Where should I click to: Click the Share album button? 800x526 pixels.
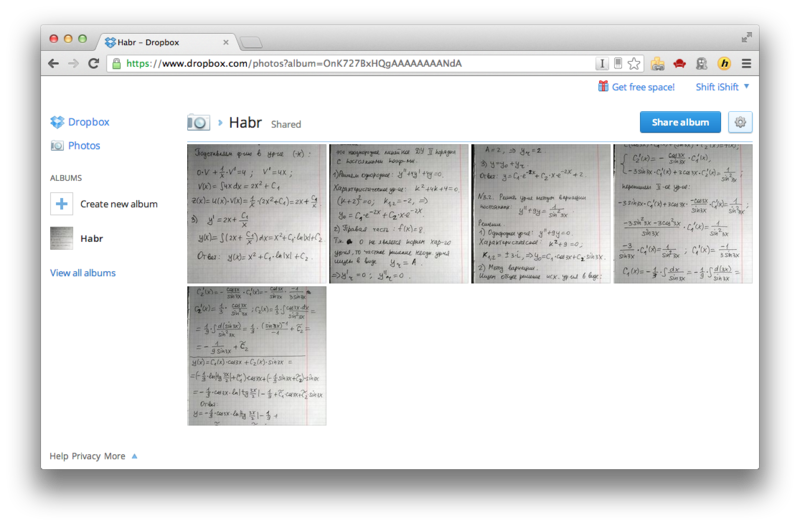[680, 122]
